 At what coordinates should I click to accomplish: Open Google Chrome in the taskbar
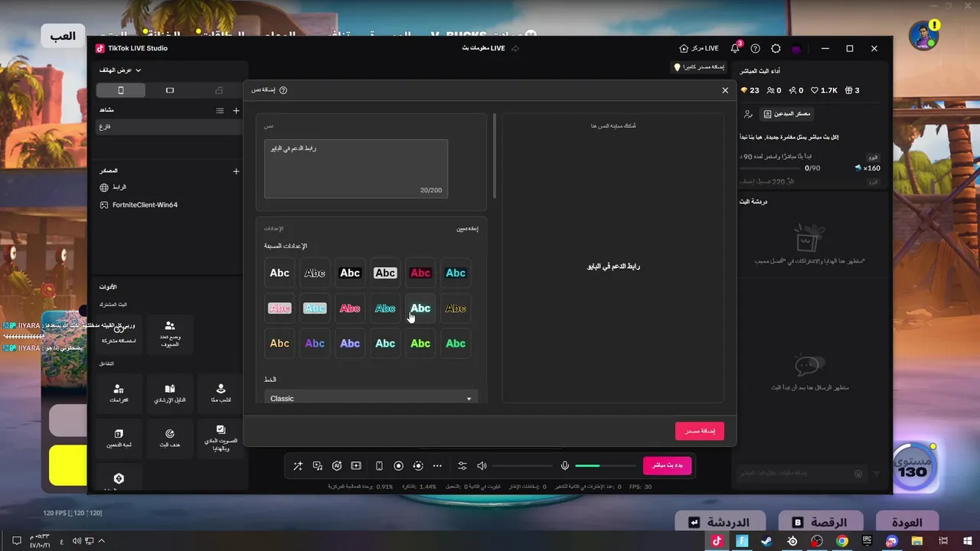tap(842, 541)
